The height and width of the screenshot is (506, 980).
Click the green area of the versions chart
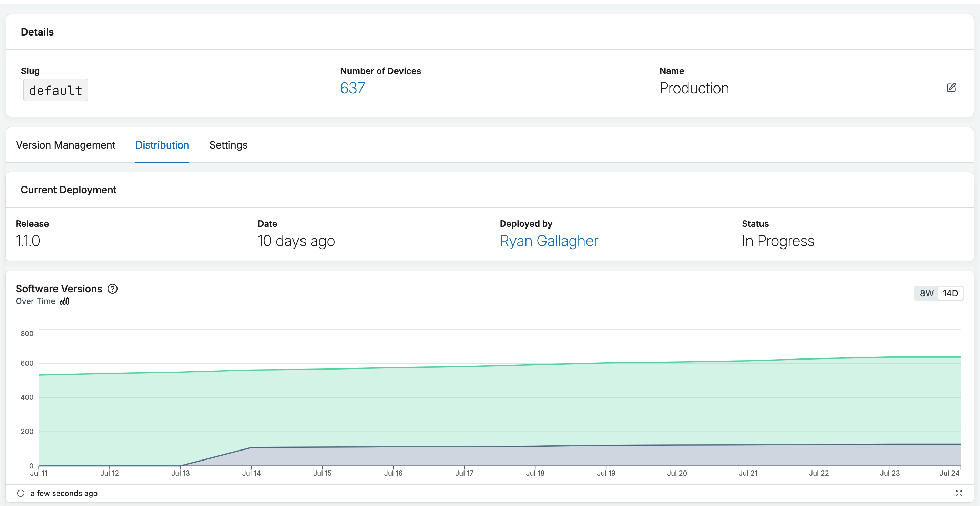494,403
